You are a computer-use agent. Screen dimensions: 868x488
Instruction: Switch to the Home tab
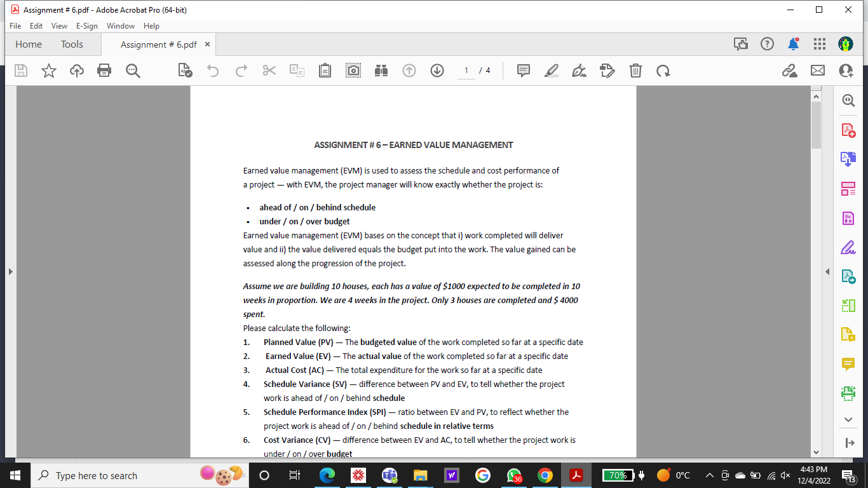(x=28, y=44)
